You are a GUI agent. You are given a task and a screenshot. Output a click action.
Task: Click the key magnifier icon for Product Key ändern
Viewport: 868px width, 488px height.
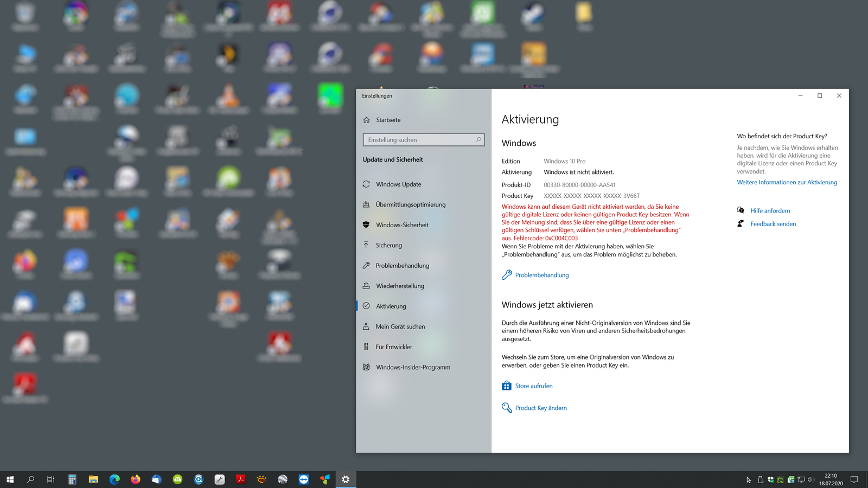click(x=507, y=408)
